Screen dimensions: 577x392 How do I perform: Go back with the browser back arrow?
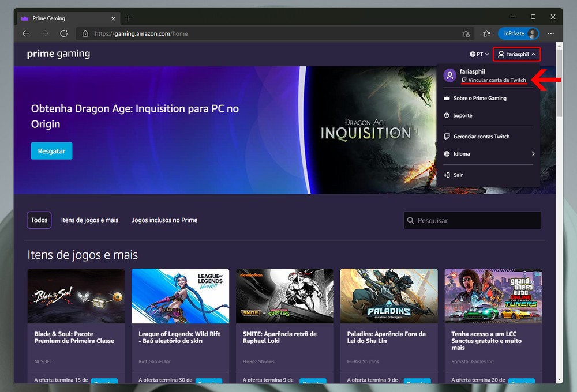pos(25,33)
